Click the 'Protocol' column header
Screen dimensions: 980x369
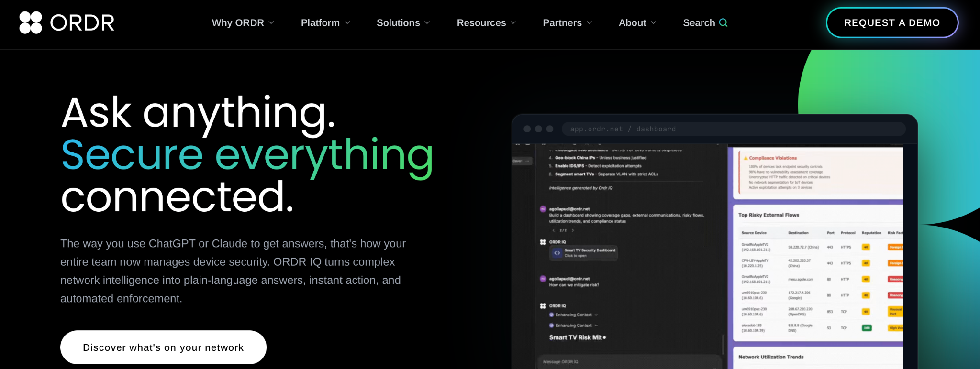(x=848, y=233)
